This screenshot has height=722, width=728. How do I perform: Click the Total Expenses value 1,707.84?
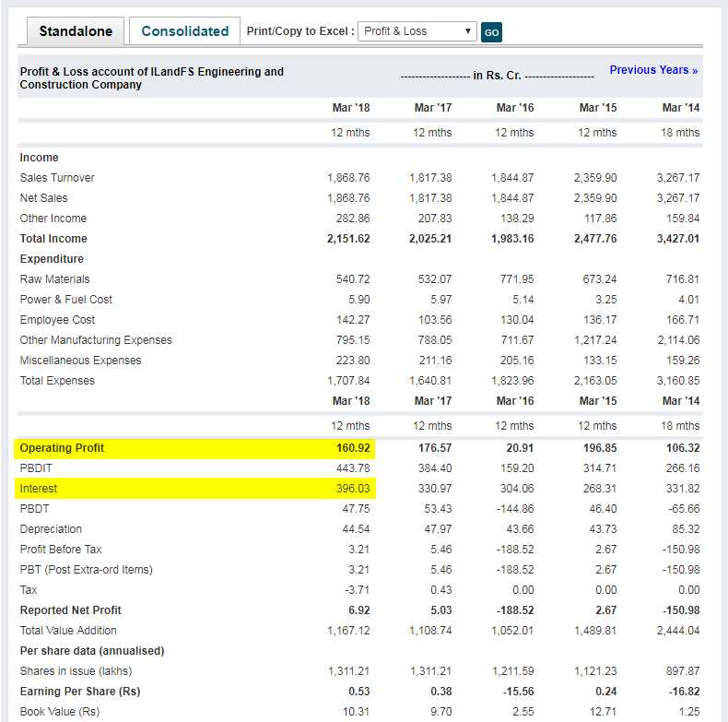point(348,381)
